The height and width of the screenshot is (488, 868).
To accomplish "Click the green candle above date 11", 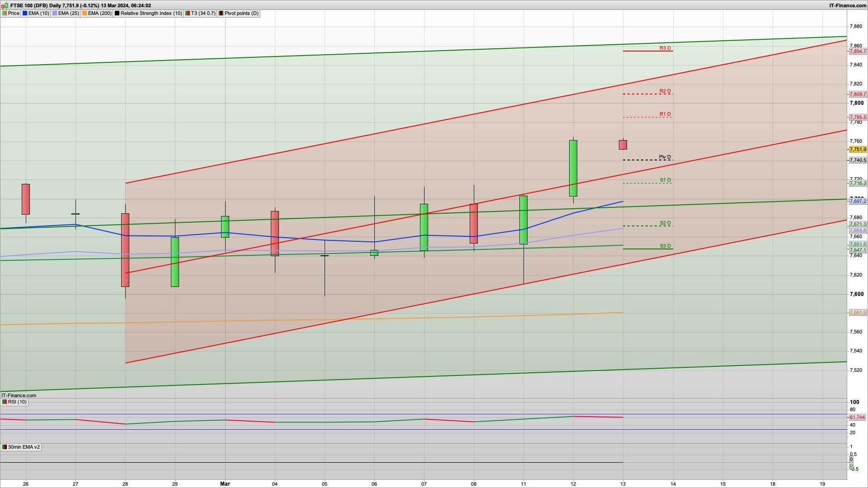I will pos(524,220).
